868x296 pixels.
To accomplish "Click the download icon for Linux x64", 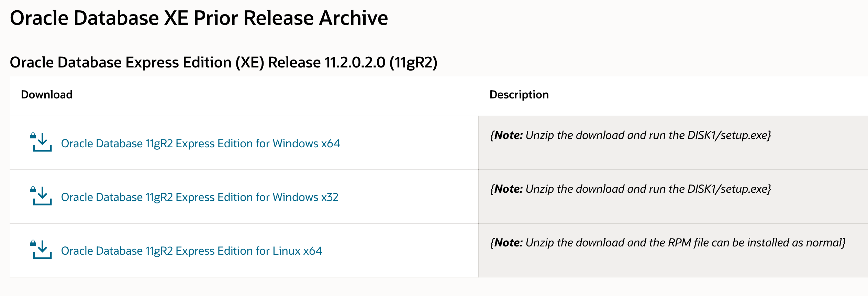I will pos(42,250).
